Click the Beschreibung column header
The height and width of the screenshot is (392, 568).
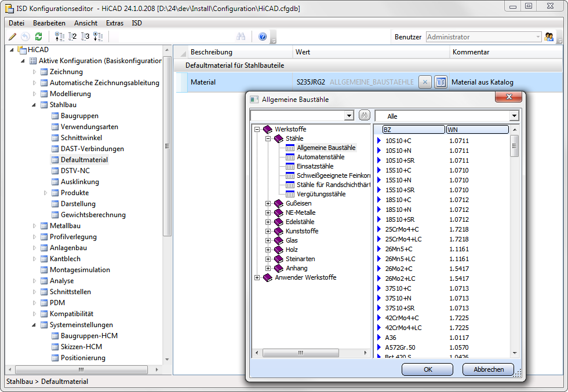(x=239, y=52)
